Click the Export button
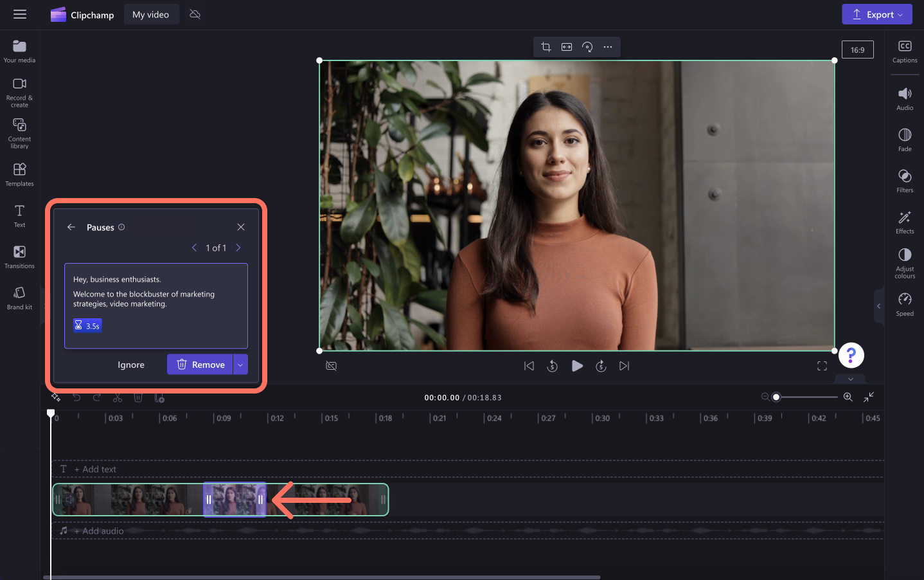This screenshot has width=924, height=580. (x=877, y=14)
